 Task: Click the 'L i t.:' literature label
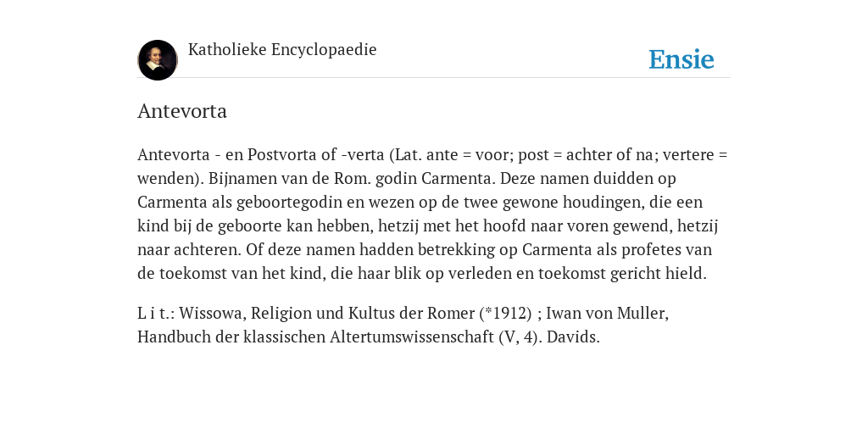pyautogui.click(x=156, y=314)
